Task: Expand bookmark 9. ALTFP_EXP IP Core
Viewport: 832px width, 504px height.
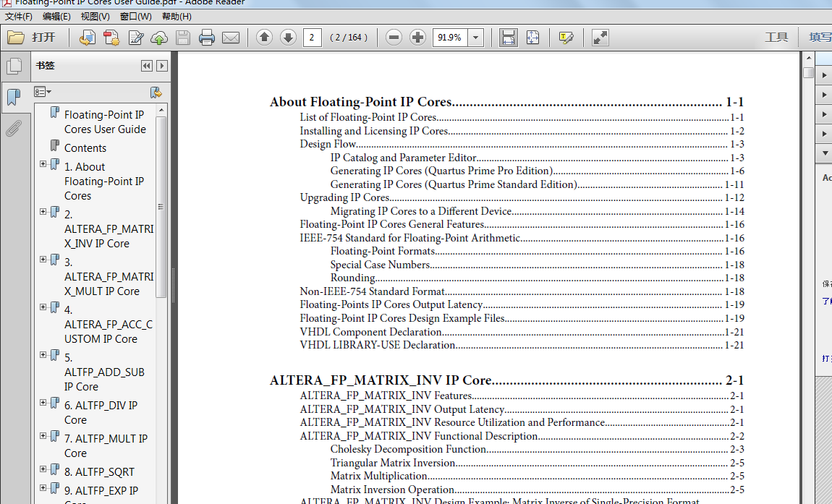Action: (43, 487)
